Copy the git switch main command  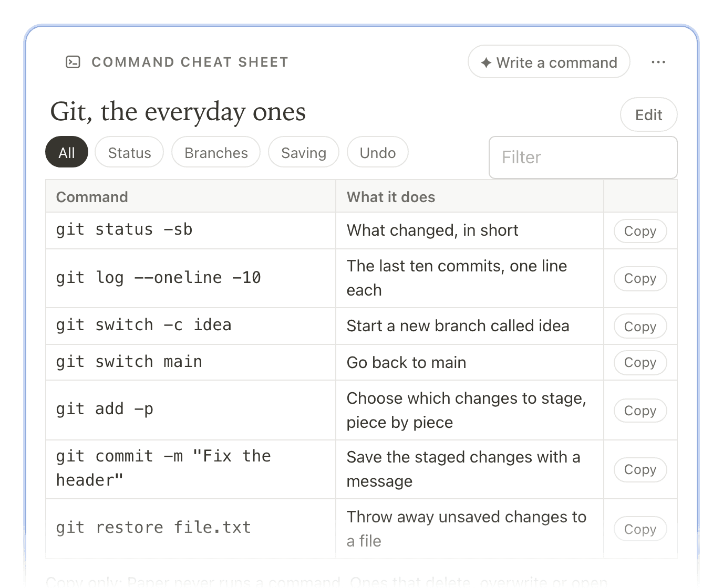pos(640,362)
